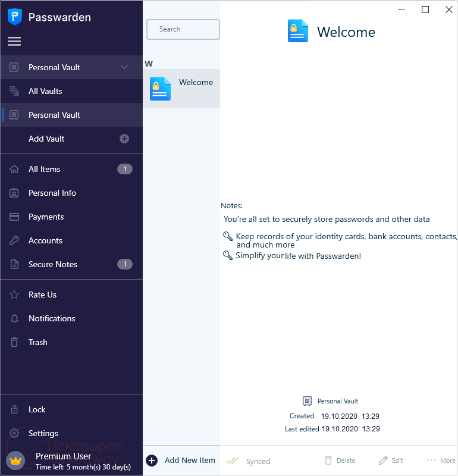Click the "Simplify your life with Passwarden!" line
458x476 pixels.
tap(299, 256)
